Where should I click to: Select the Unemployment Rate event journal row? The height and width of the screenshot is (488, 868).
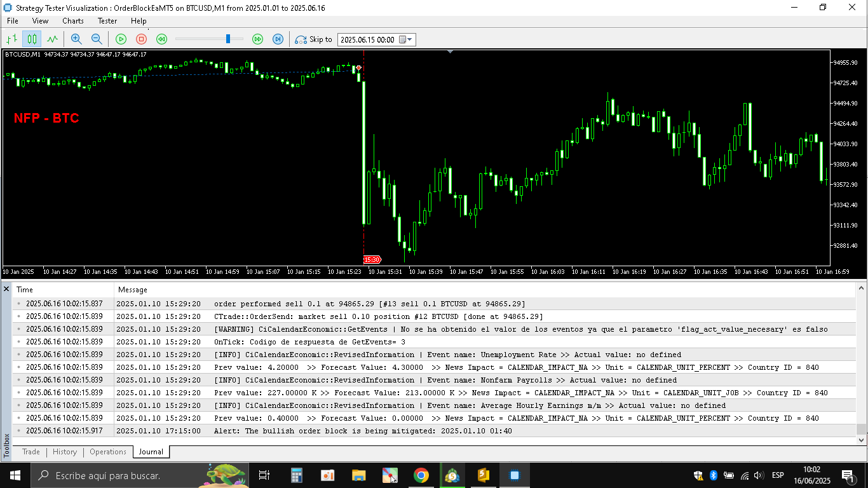coord(434,355)
